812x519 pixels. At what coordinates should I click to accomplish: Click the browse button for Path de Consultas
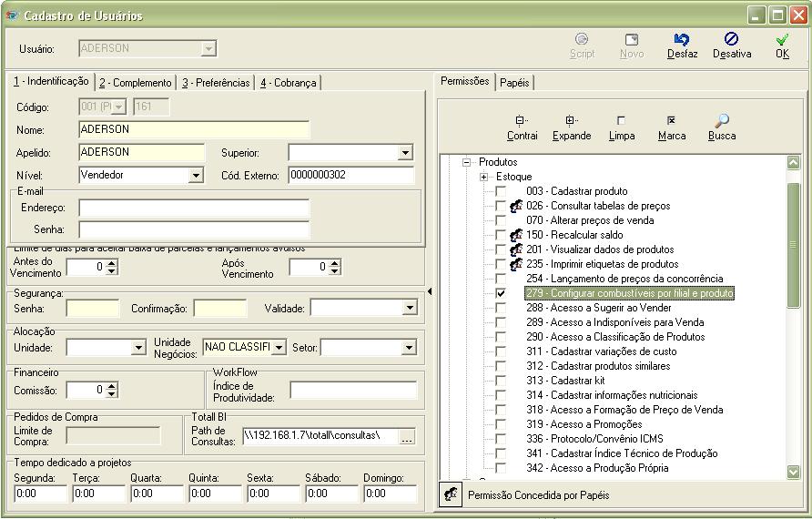click(407, 438)
